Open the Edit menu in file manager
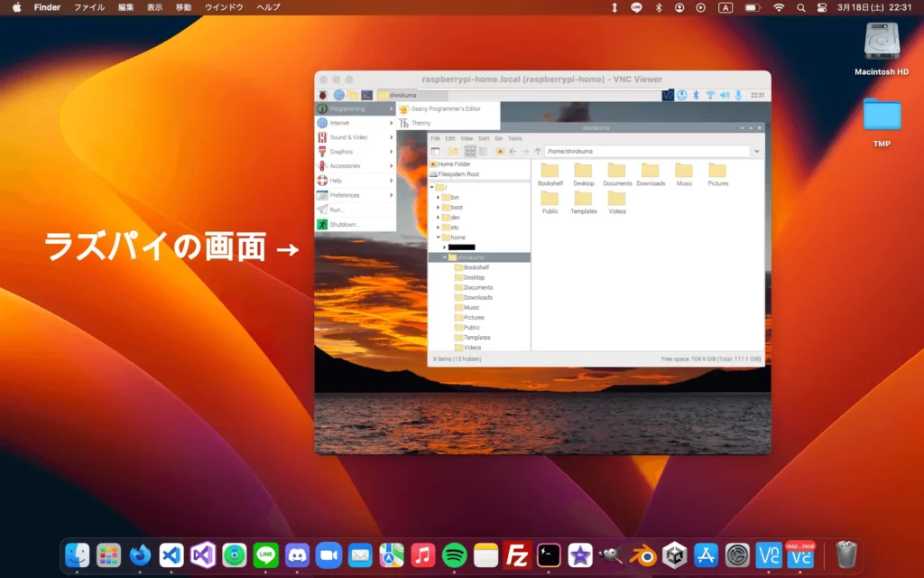The width and height of the screenshot is (924, 578). pos(450,138)
